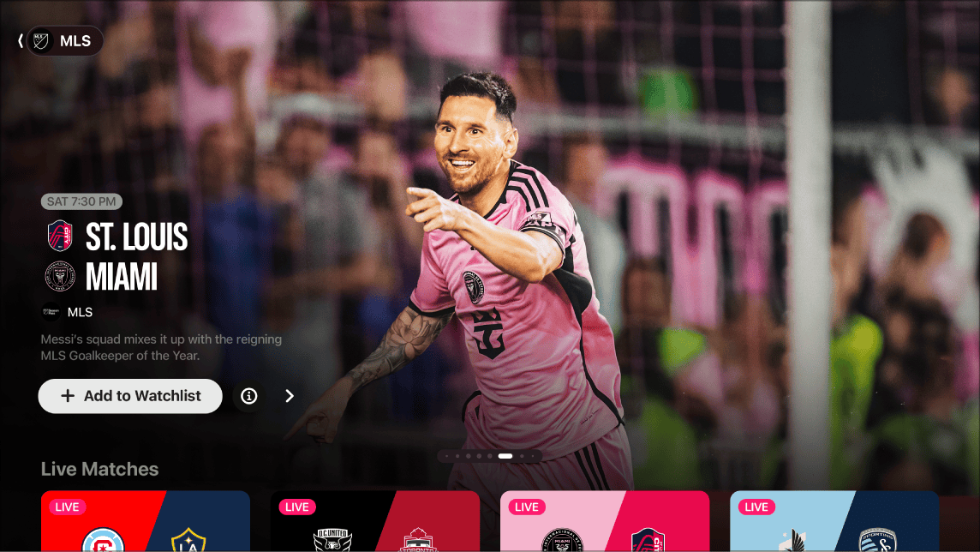
Task: Click the D.C. United crest
Action: click(332, 540)
